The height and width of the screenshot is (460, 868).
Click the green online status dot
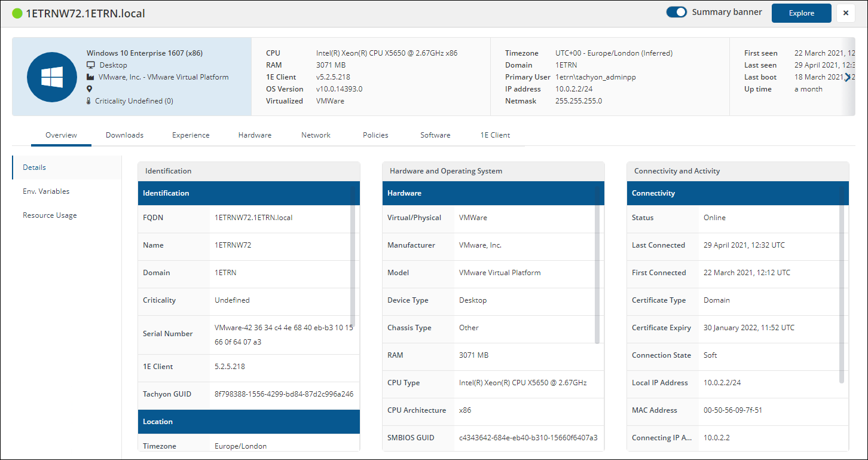17,13
